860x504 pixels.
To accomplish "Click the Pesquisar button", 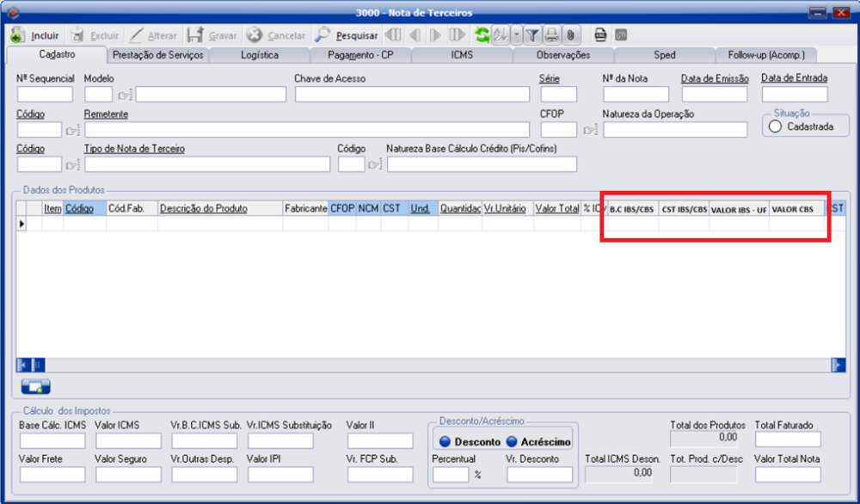I will click(x=347, y=35).
